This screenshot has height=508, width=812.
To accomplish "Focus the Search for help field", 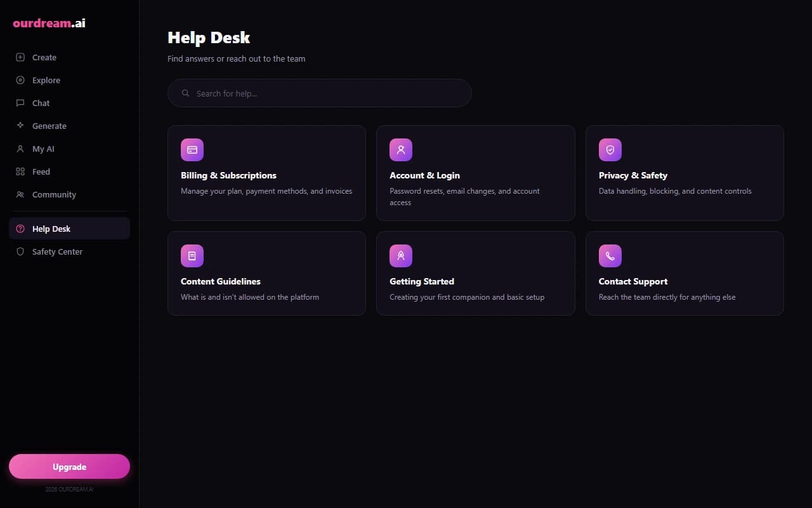I will click(x=320, y=93).
